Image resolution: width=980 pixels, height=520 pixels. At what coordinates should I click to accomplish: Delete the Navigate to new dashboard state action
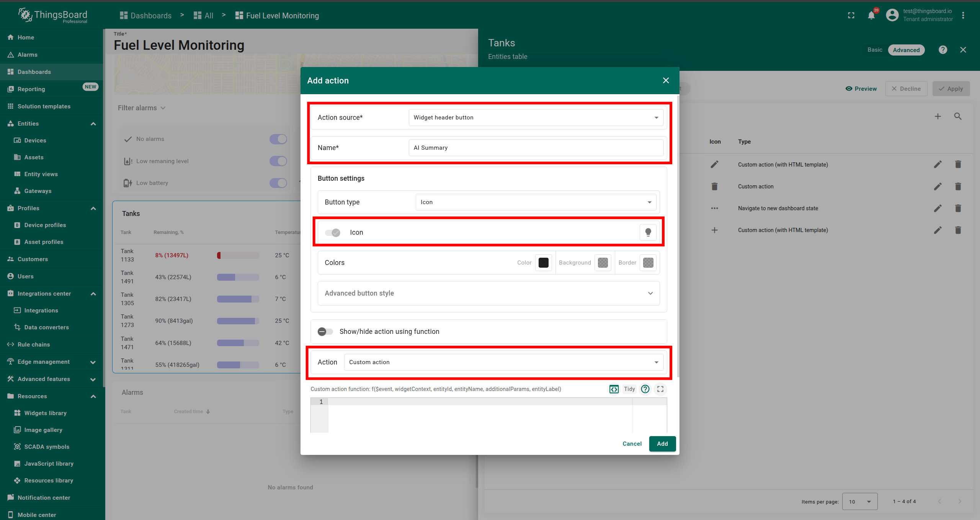click(958, 208)
